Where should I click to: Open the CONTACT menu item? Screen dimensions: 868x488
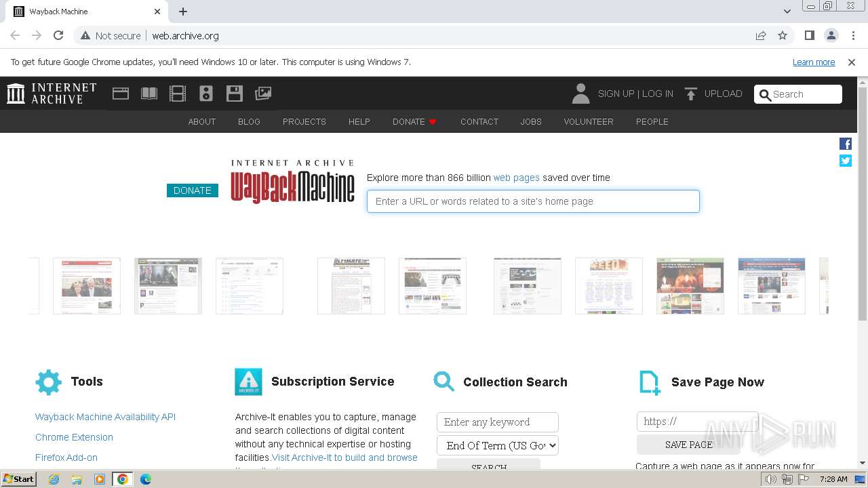click(479, 121)
